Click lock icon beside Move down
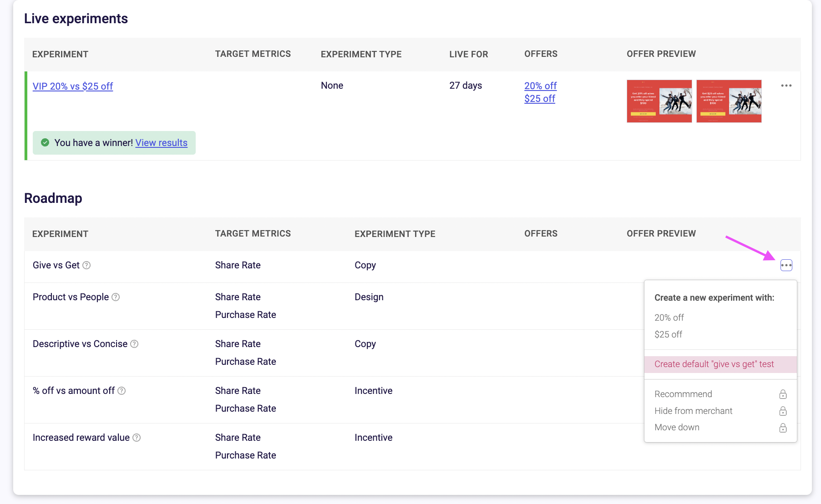 pyautogui.click(x=783, y=428)
